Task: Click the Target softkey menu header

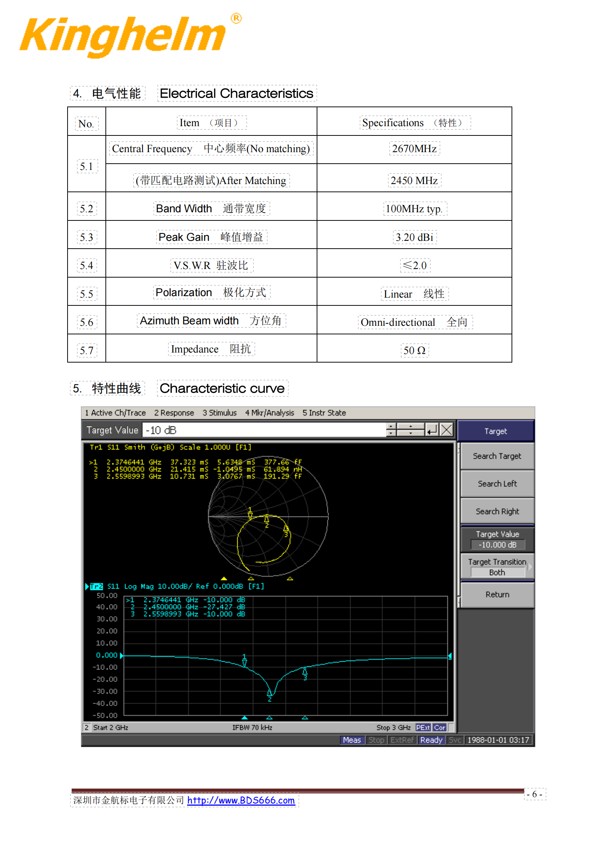Action: [x=496, y=431]
